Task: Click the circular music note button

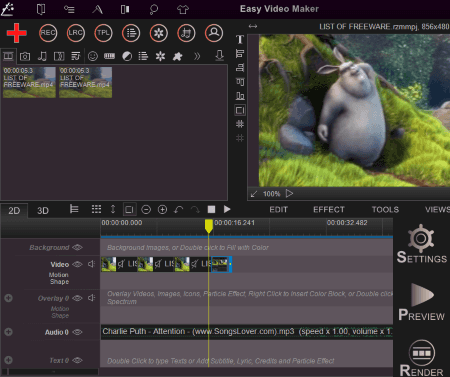Action: pyautogui.click(x=186, y=33)
